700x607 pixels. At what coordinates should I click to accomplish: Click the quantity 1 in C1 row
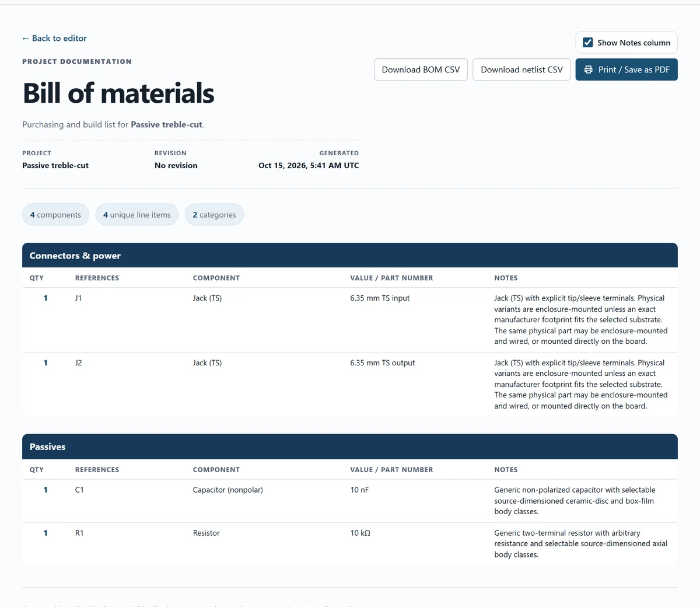45,490
